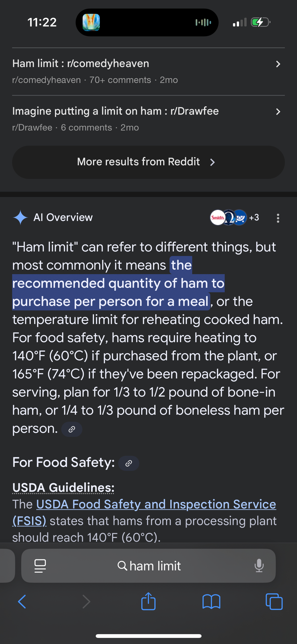Tap "More results from Reddit" button
The image size is (297, 644).
(x=148, y=162)
